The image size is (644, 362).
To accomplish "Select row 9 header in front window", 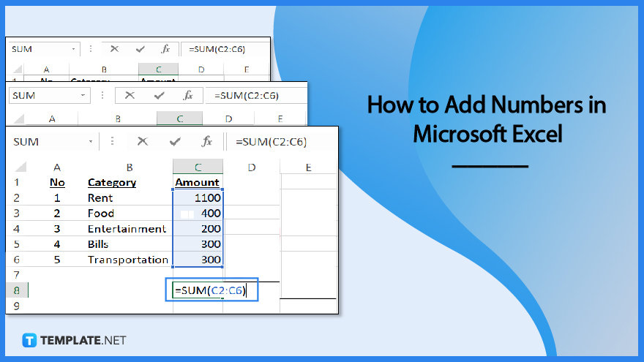I will click(x=16, y=306).
